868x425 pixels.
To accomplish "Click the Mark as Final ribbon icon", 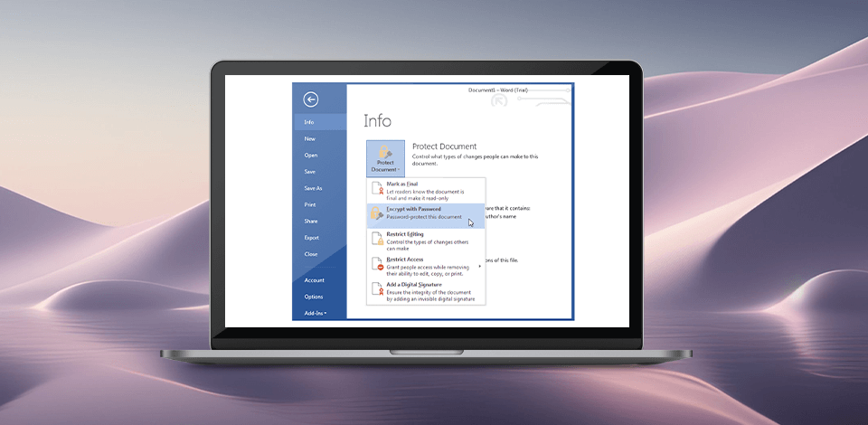I will (x=378, y=188).
